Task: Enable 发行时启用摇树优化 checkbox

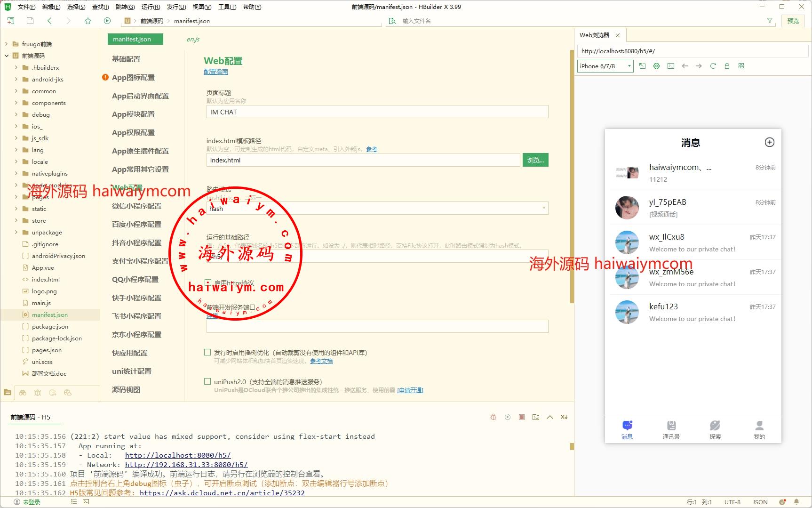Action: (207, 352)
